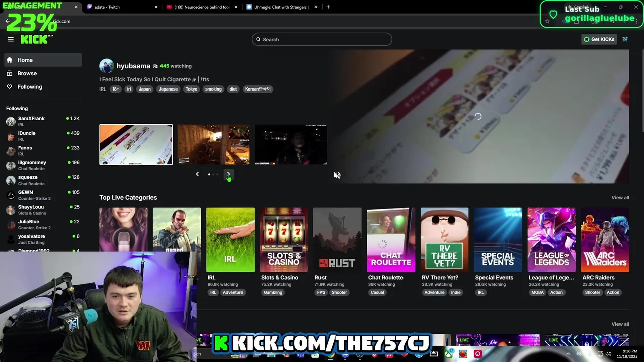Close the edate - Twitch tab
The height and width of the screenshot is (362, 644).
tap(156, 7)
